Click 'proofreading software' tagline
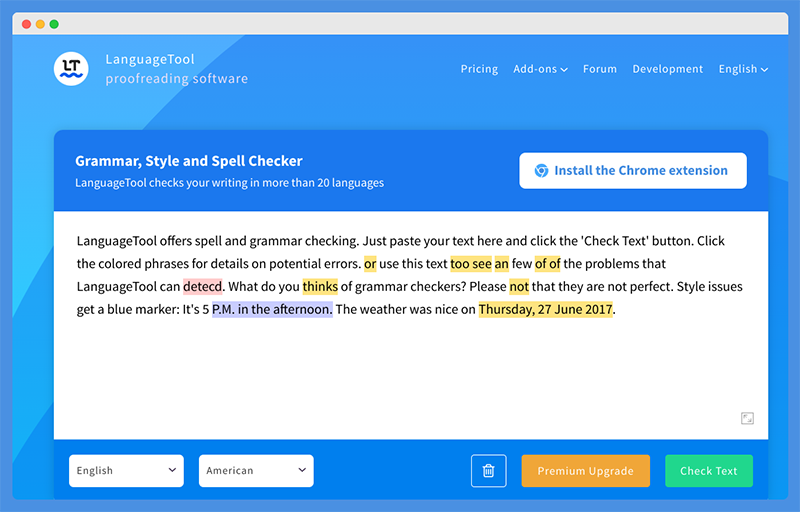Viewport: 800px width, 512px height. 177,79
